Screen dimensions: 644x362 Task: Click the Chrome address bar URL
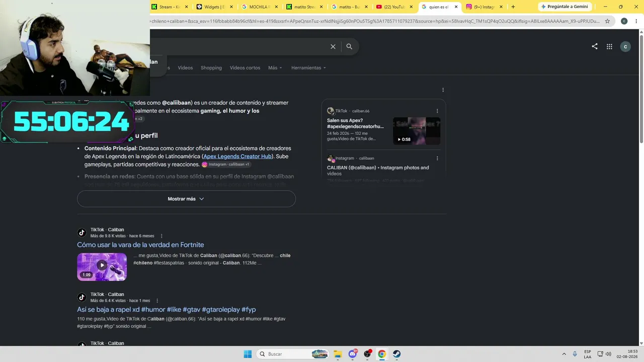(375, 21)
